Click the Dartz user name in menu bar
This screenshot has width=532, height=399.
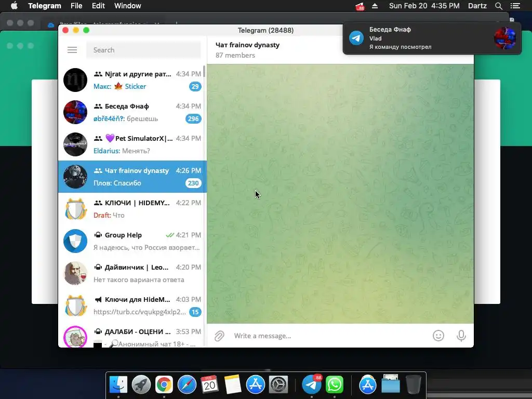477,6
